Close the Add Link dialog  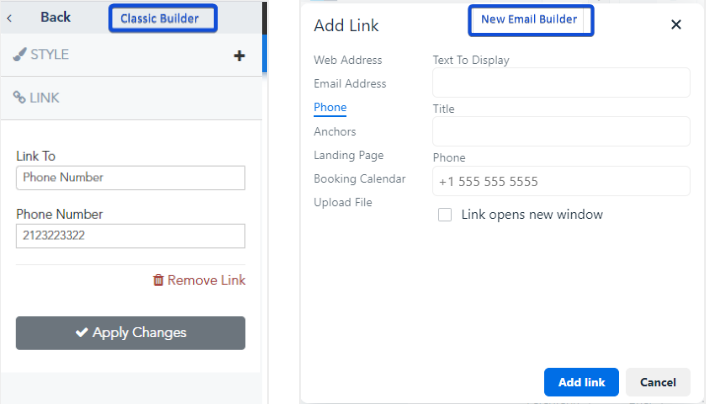pyautogui.click(x=676, y=25)
